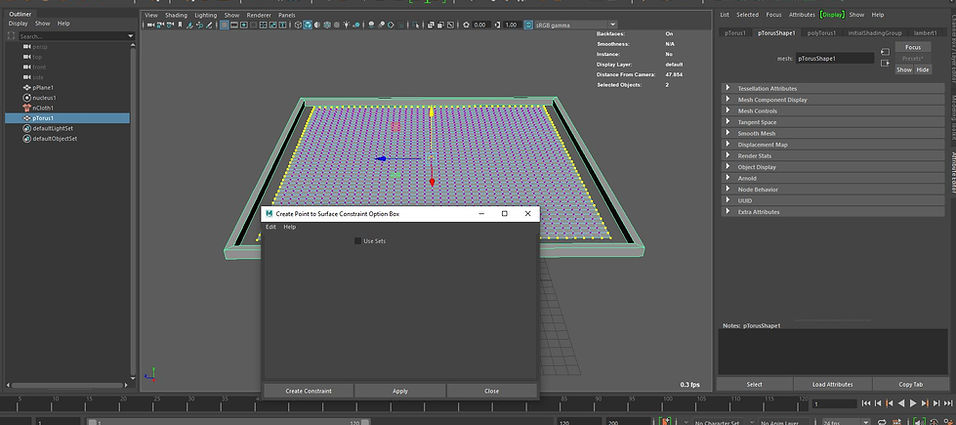Toggle the view transform icon beside sRGB gamma
This screenshot has width=956, height=425.
(529, 25)
